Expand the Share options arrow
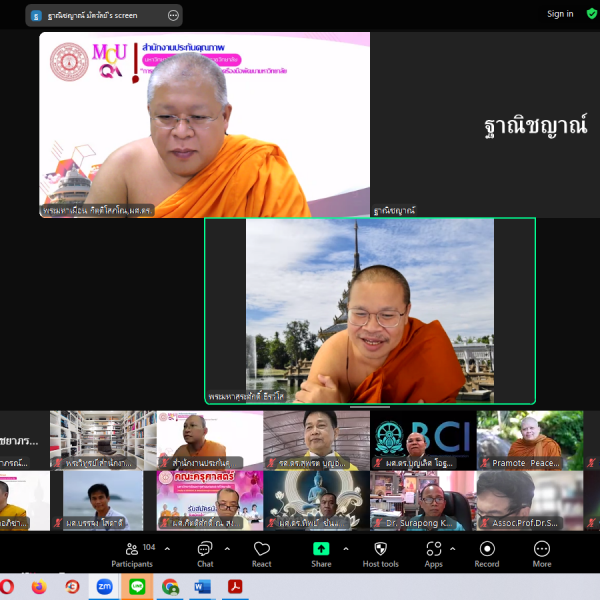This screenshot has width=600, height=600. point(346,549)
